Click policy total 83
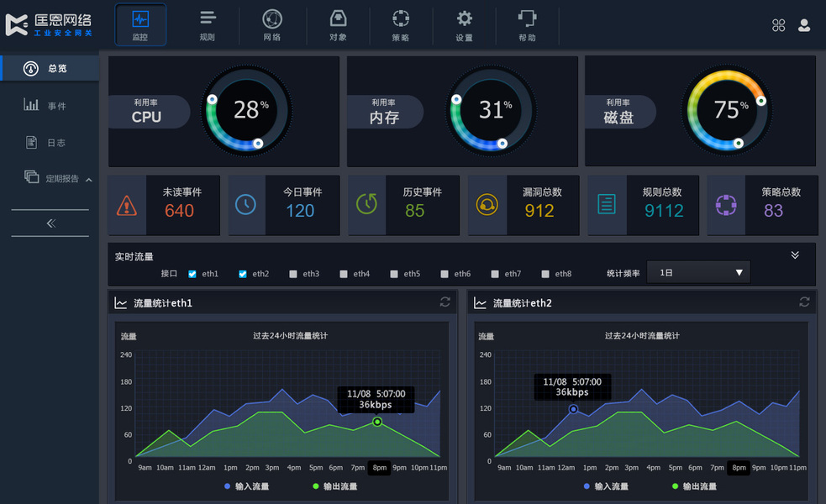This screenshot has width=826, height=504. pyautogui.click(x=773, y=211)
